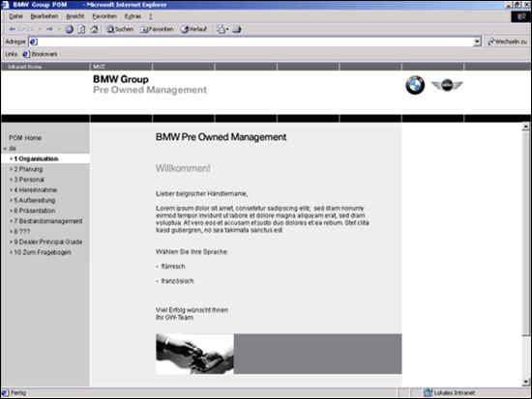
Task: Click the Lokales Intranet zone icon
Action: 429,392
